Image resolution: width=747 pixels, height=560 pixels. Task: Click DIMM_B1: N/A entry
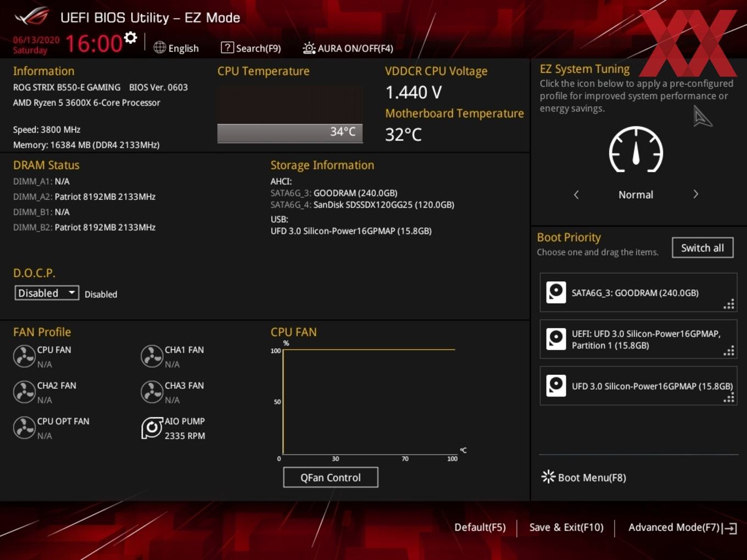point(41,212)
